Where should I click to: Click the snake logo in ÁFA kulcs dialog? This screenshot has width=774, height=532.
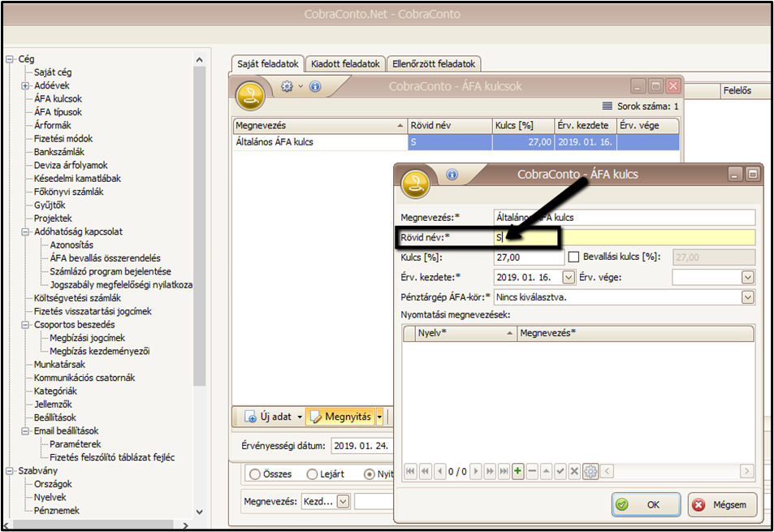(415, 184)
